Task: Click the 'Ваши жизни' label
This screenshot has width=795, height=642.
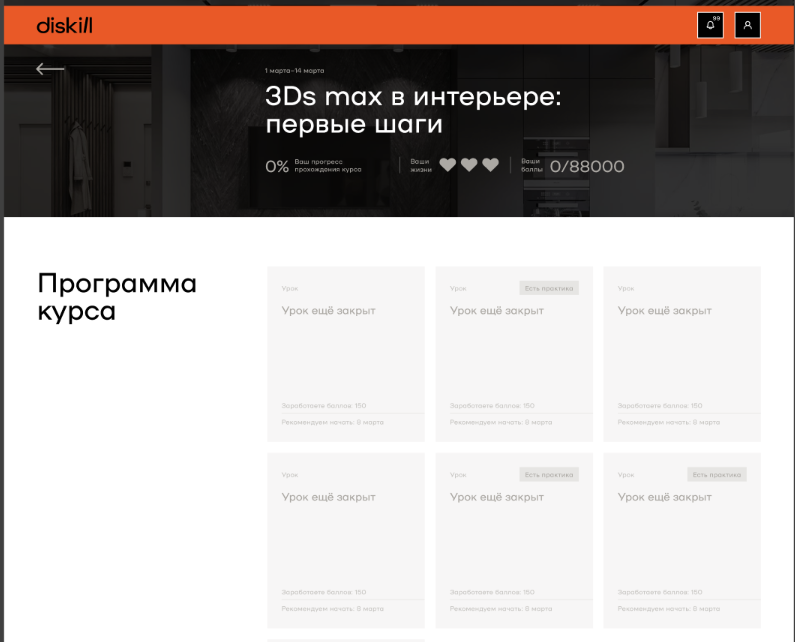Action: coord(421,165)
